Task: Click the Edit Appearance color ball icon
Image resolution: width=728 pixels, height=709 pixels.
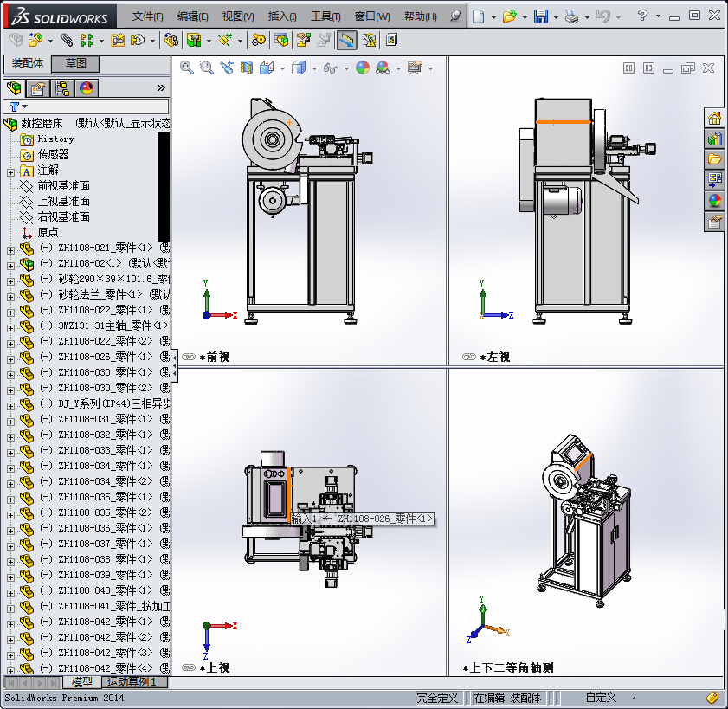Action: click(363, 68)
